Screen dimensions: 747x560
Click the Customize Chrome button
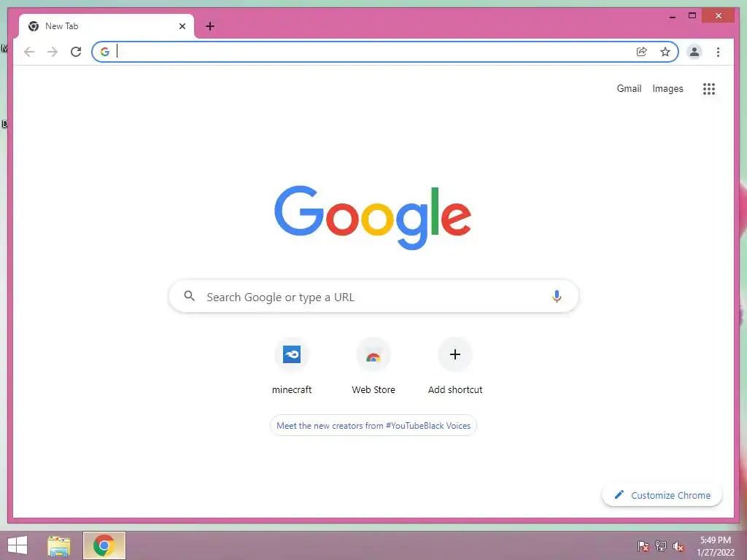click(662, 495)
